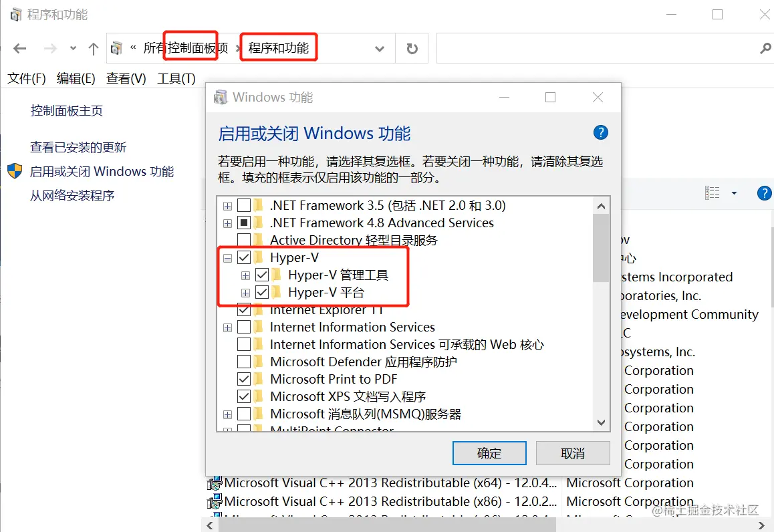Uncheck Microsoft Print to PDF checkbox

pyautogui.click(x=244, y=379)
